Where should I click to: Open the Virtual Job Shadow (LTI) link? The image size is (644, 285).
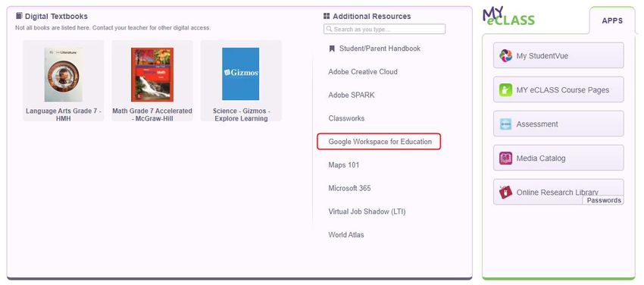[367, 212]
